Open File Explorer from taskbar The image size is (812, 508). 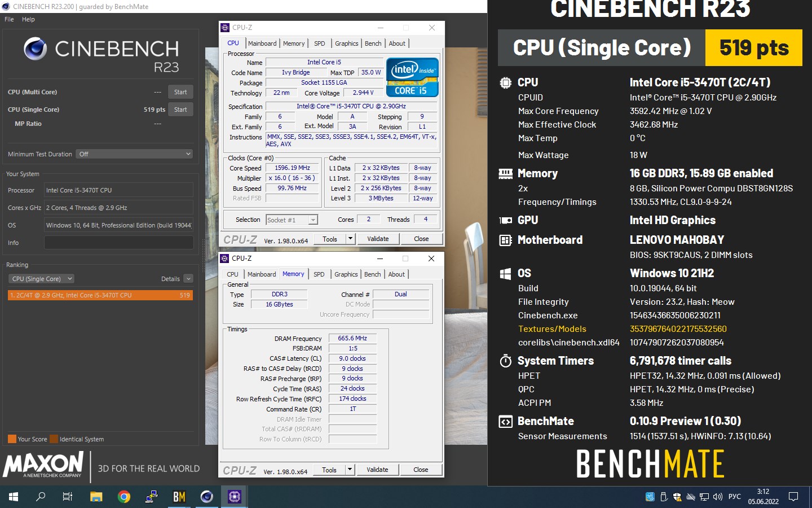click(96, 497)
